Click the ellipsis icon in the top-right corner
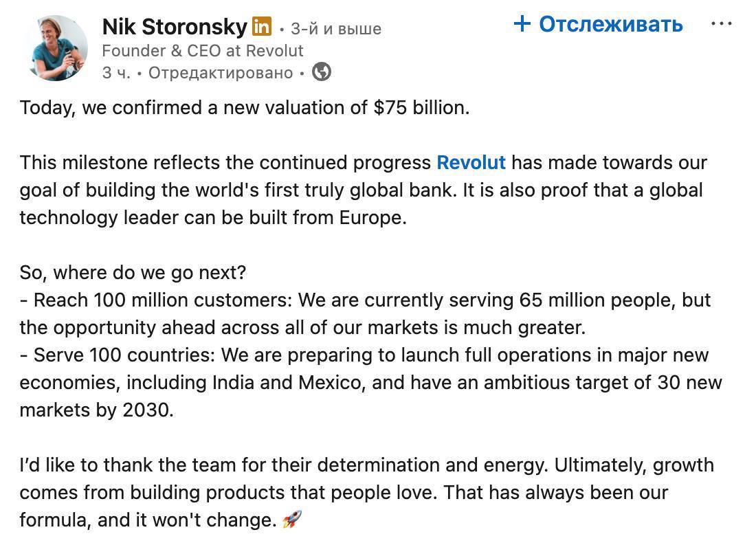 (x=722, y=23)
